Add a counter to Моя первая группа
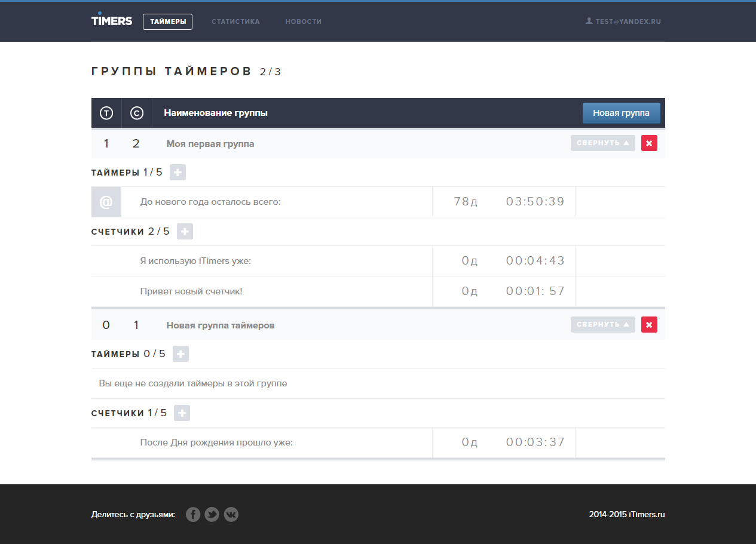 (x=185, y=232)
